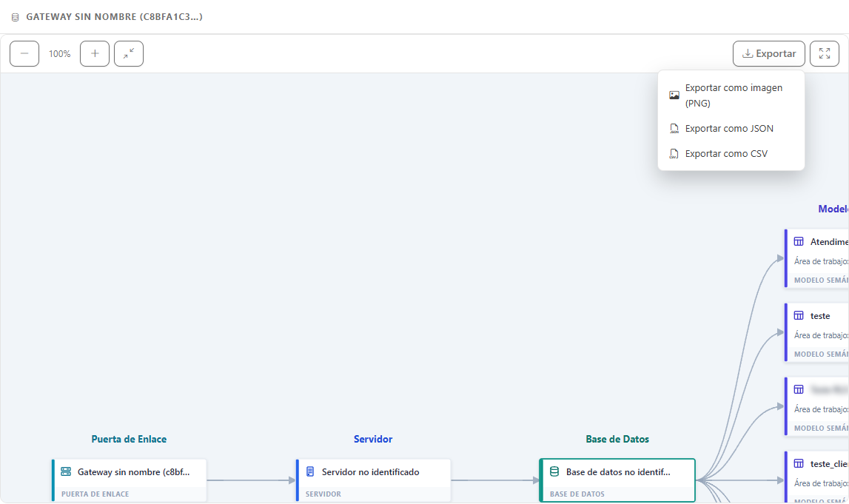Click the SERVIDOR node type label
The image size is (849, 504).
coord(323,494)
